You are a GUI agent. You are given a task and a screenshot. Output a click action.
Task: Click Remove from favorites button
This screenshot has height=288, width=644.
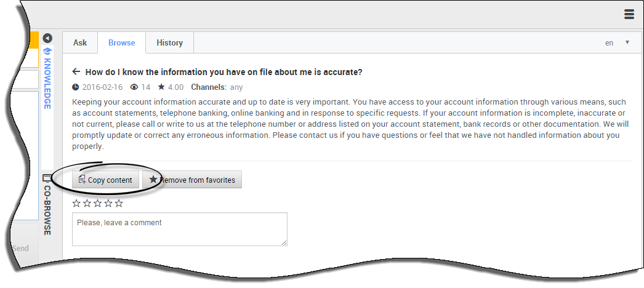click(192, 180)
